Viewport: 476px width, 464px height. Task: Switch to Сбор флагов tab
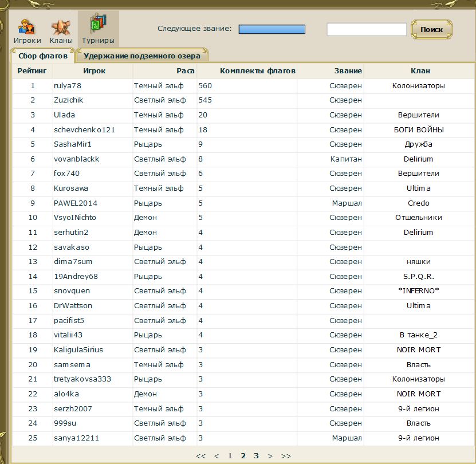[43, 56]
